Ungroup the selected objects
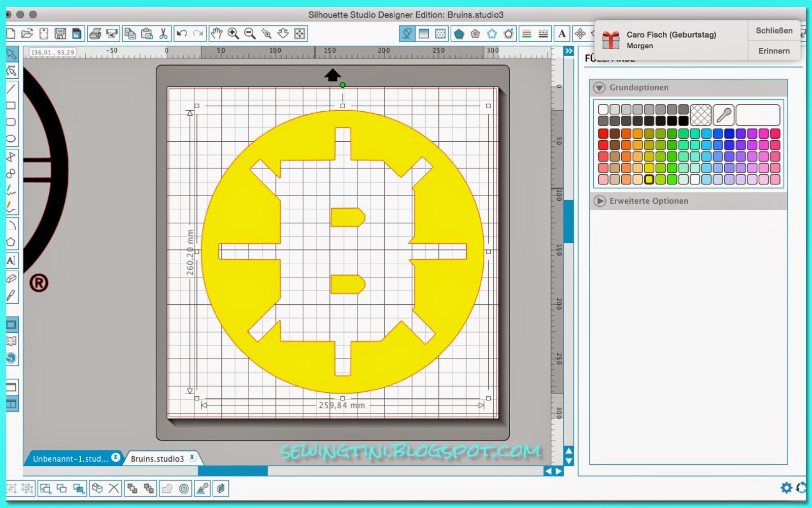The height and width of the screenshot is (508, 812). pos(27,489)
